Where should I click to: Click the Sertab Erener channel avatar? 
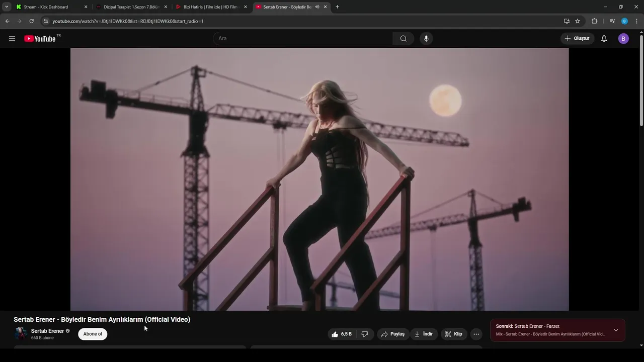[21, 334]
